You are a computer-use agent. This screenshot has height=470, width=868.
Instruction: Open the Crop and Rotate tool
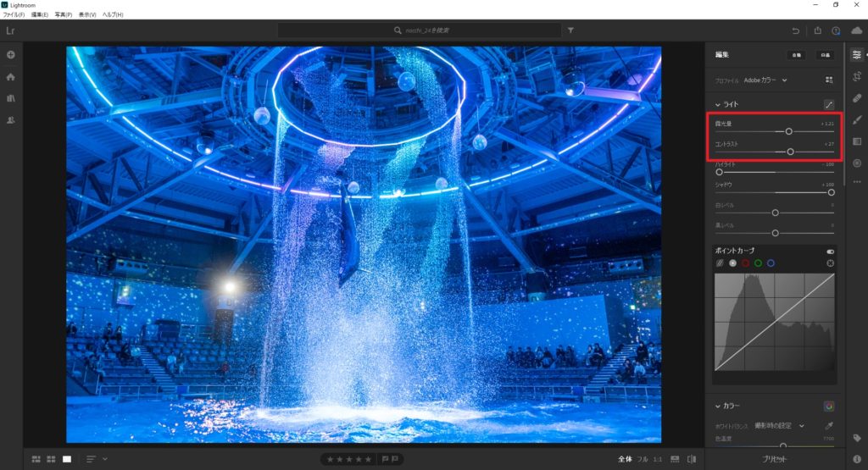pyautogui.click(x=856, y=76)
